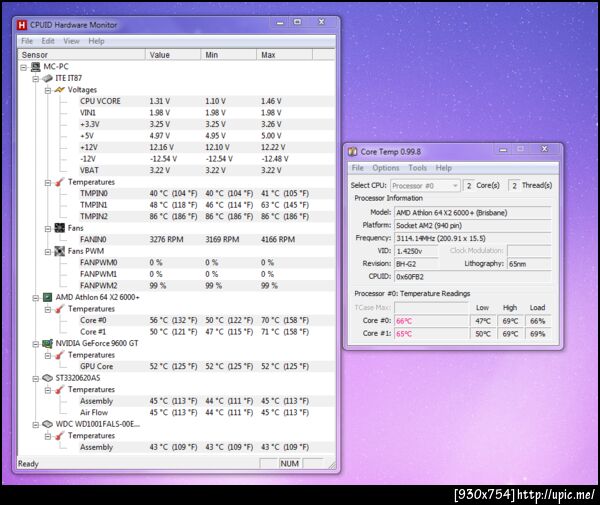Click the Ready status text
Screen dimensions: 600x505
click(x=28, y=464)
